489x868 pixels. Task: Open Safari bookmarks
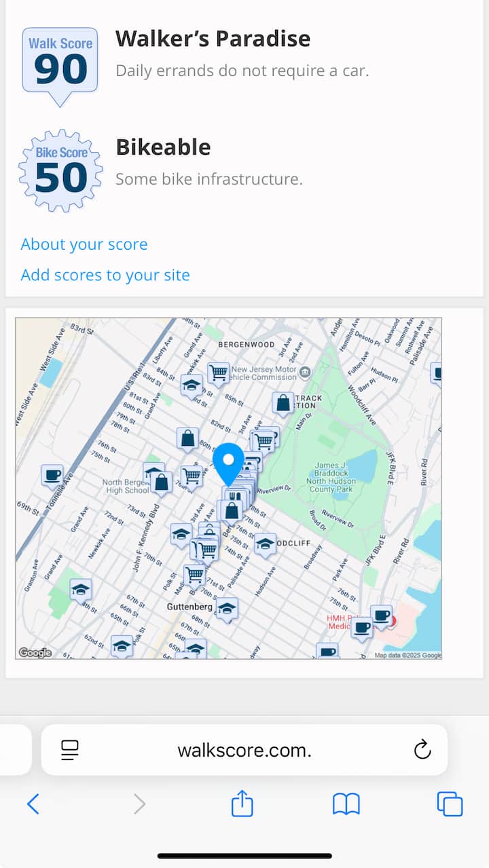[x=346, y=805]
